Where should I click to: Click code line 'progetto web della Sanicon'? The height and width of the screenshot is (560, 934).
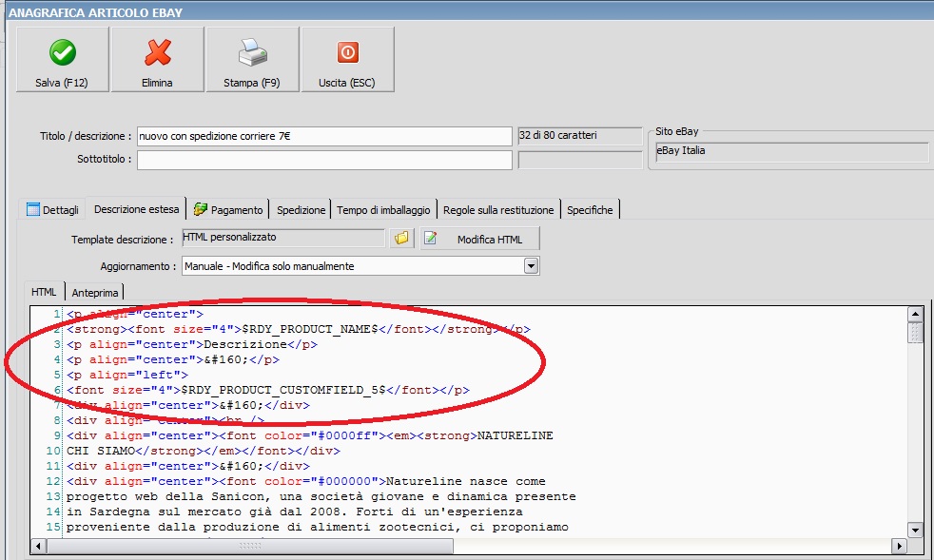pos(321,496)
